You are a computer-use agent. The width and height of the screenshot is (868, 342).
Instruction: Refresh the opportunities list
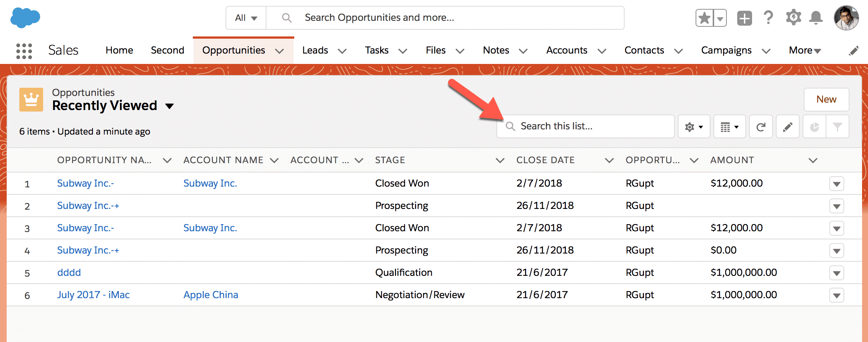pos(761,127)
